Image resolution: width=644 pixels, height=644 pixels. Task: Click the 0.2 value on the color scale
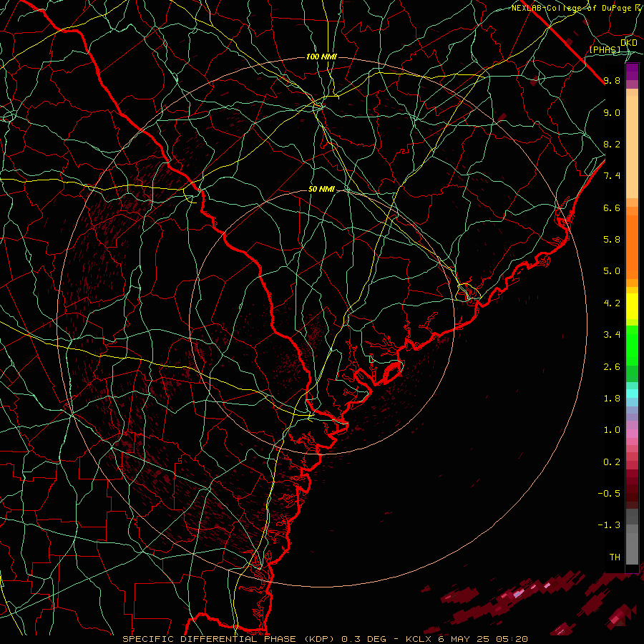pos(612,462)
